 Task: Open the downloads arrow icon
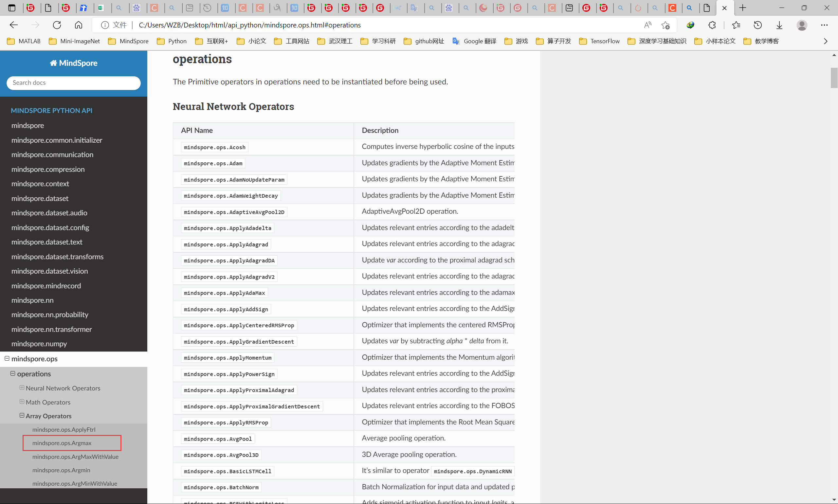pyautogui.click(x=780, y=25)
